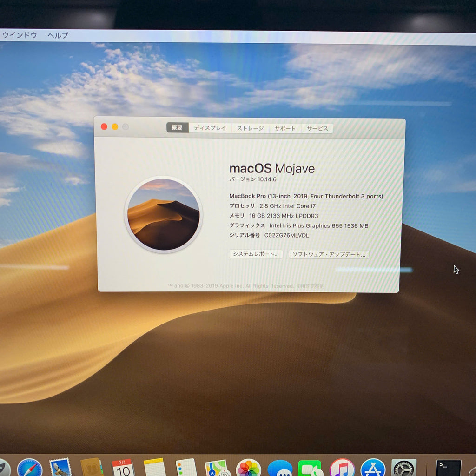Launch Terminal from the Dock
The image size is (476, 476).
point(449,469)
